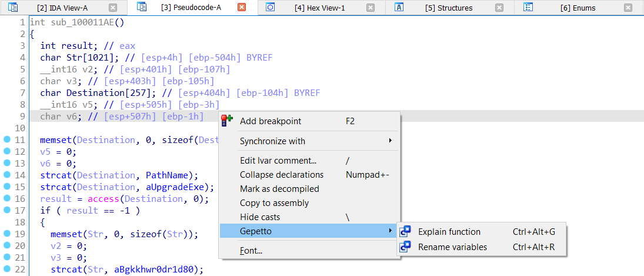
Task: Click the Structures tab icon
Action: [x=399, y=8]
